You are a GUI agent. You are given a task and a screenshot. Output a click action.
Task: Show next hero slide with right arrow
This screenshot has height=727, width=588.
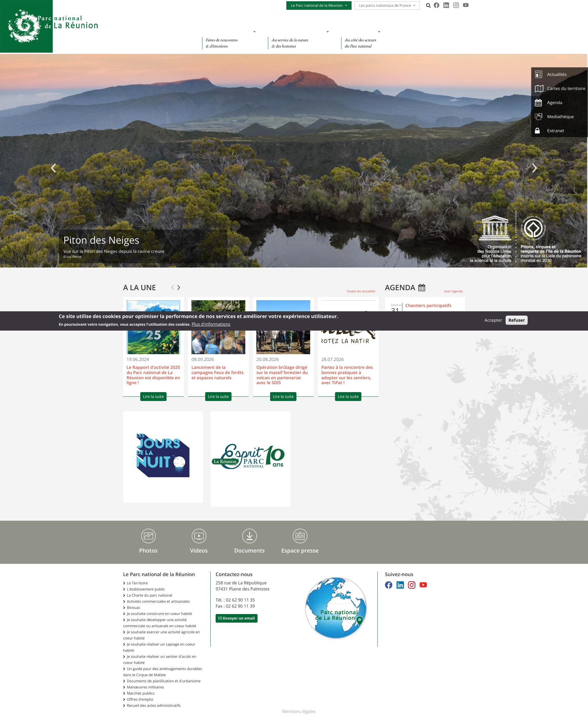[x=534, y=168]
